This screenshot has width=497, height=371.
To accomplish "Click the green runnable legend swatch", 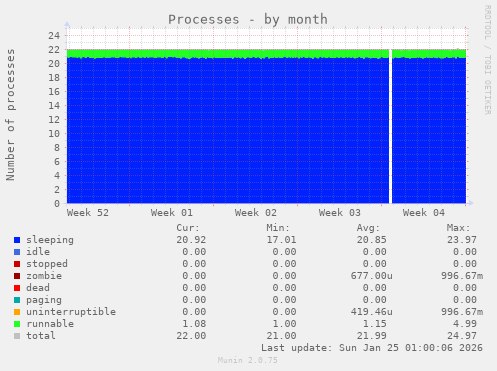I will pos(17,324).
